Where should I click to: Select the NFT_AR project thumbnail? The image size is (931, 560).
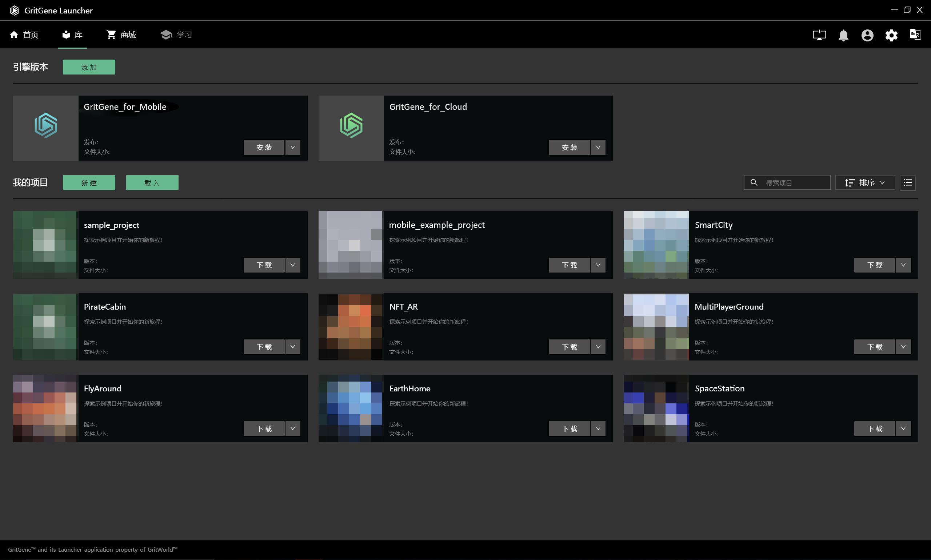click(350, 327)
